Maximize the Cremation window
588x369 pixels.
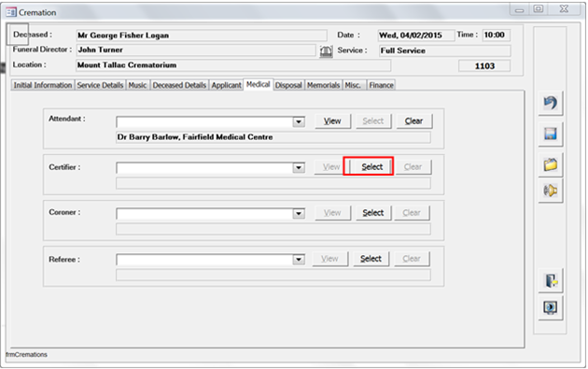(539, 9)
